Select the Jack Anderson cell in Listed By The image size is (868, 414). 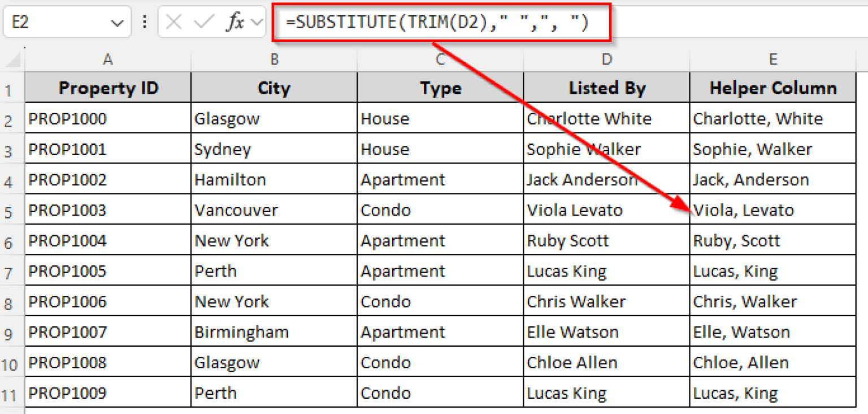coord(606,180)
